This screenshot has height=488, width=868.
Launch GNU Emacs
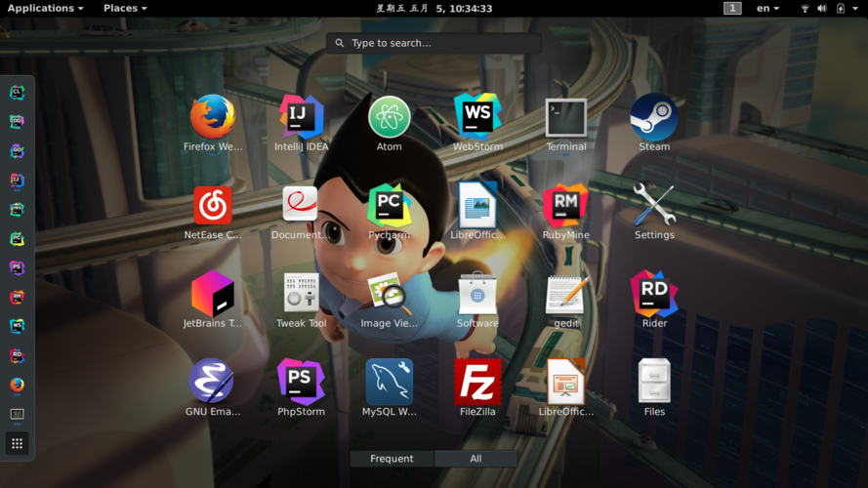(x=211, y=381)
